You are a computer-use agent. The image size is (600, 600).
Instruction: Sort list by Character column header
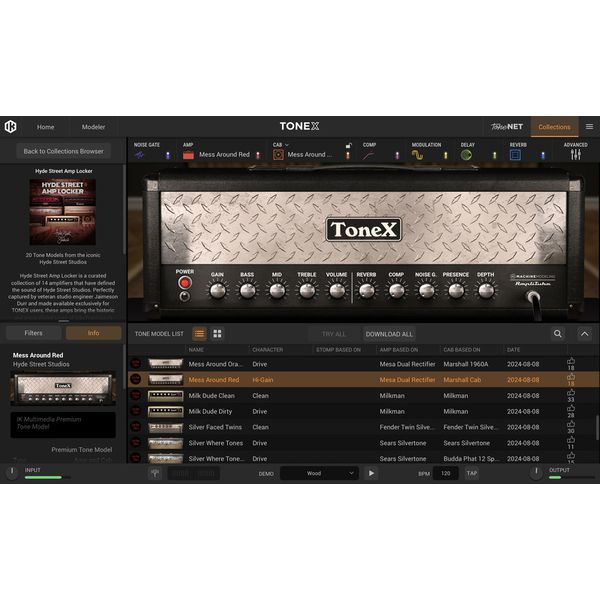click(268, 350)
